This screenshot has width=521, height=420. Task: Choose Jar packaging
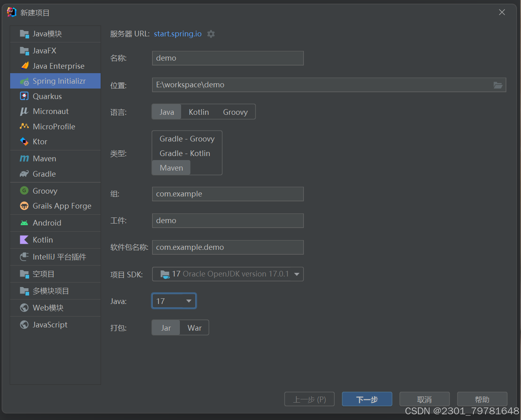[x=166, y=328]
